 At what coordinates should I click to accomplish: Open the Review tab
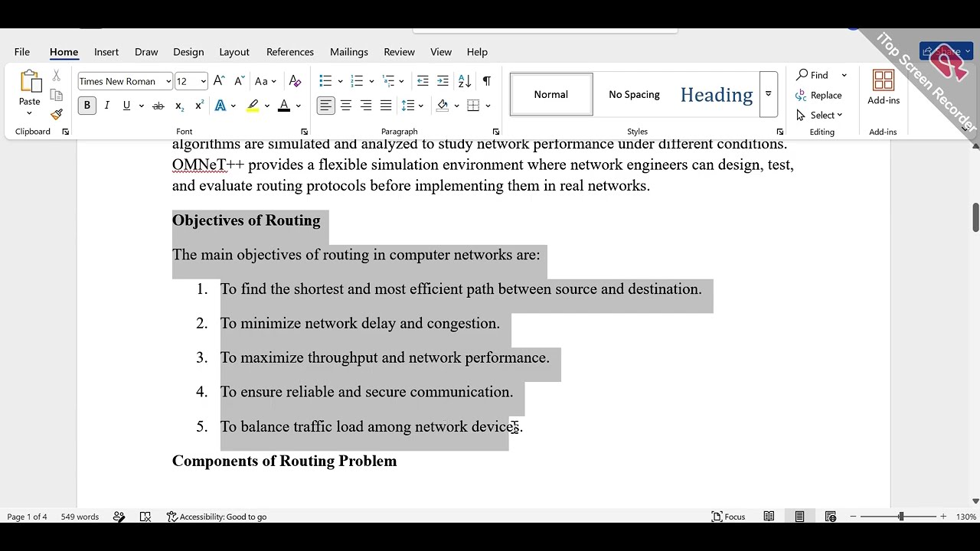[400, 52]
